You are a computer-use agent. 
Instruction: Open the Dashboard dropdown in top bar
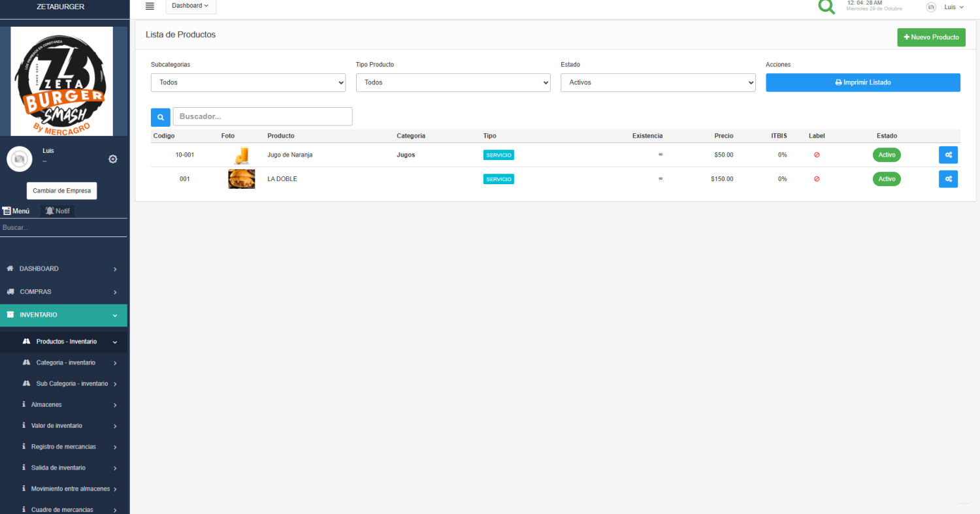click(x=190, y=6)
